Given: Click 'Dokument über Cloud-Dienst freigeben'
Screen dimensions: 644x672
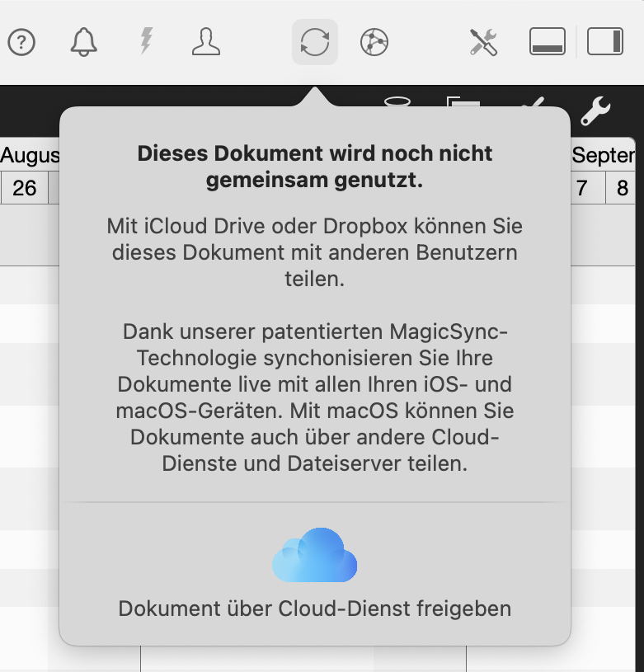Looking at the screenshot, I should [314, 609].
